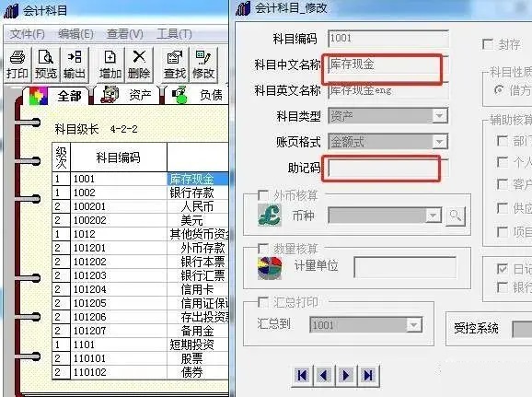Click the 科目英文名称 input field
This screenshot has width=532, height=397.
tap(388, 90)
